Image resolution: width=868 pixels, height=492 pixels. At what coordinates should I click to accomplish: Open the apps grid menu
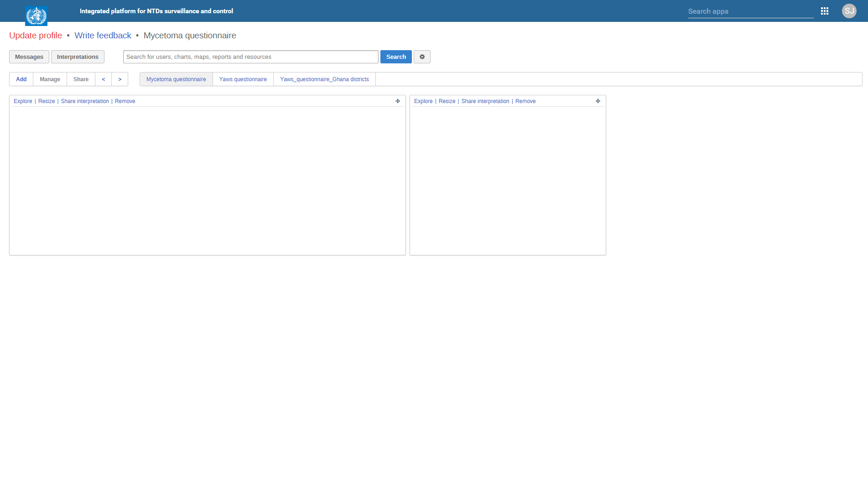824,11
